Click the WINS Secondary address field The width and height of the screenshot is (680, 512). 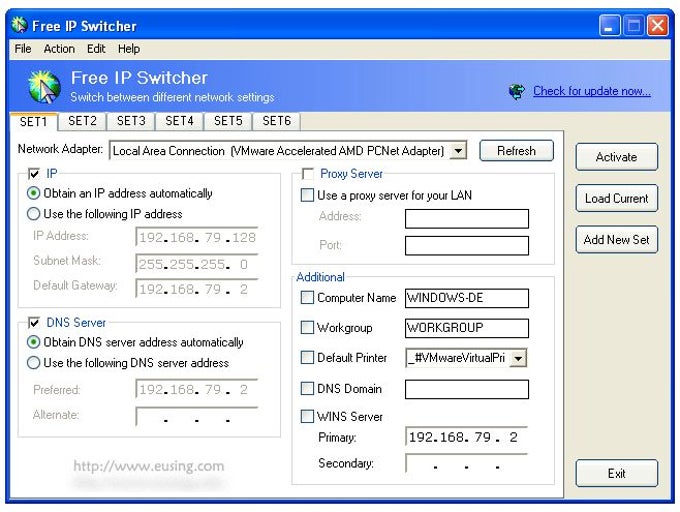tap(467, 464)
